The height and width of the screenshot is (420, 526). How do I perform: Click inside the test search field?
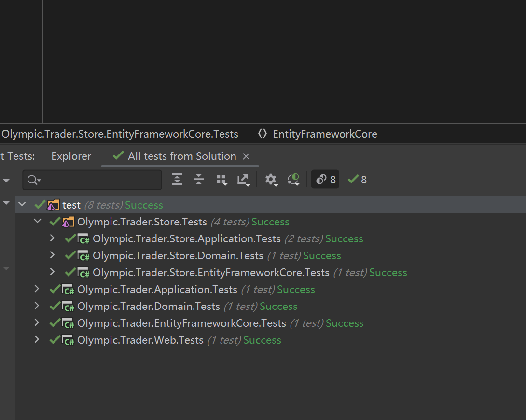(x=97, y=180)
